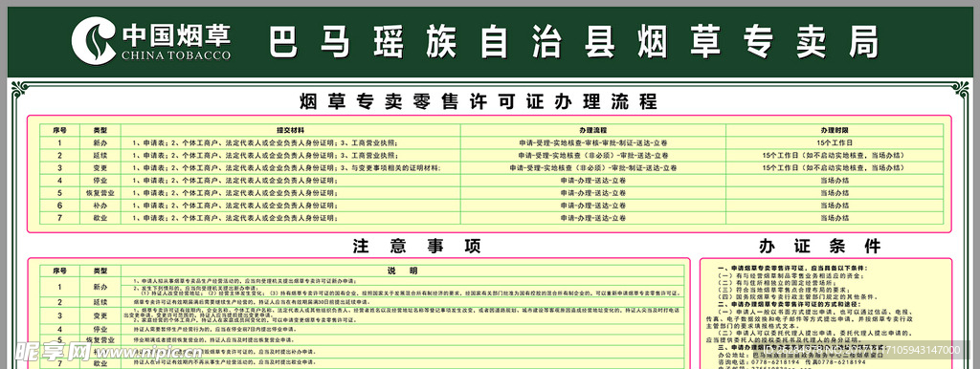
Task: Click '当场办结' in the 恢复营业 row
Action: pyautogui.click(x=835, y=193)
